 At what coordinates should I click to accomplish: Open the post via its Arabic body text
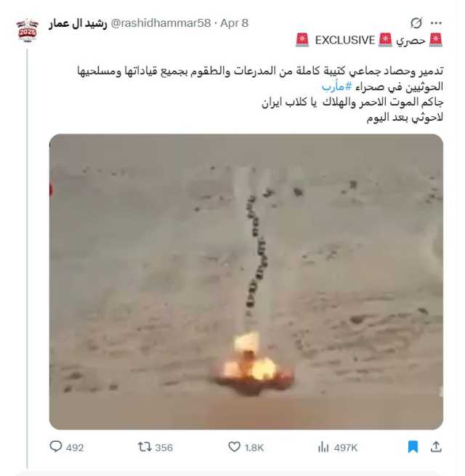pyautogui.click(x=260, y=94)
